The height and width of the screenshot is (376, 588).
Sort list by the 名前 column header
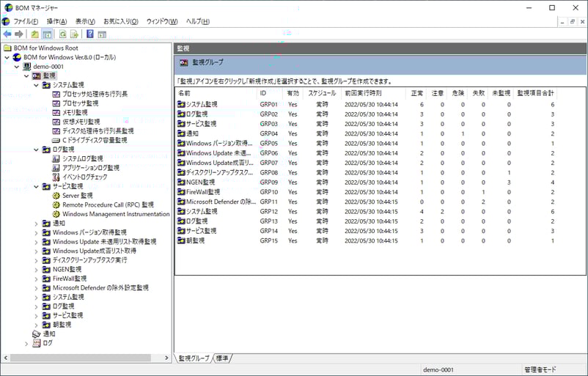[x=216, y=93]
